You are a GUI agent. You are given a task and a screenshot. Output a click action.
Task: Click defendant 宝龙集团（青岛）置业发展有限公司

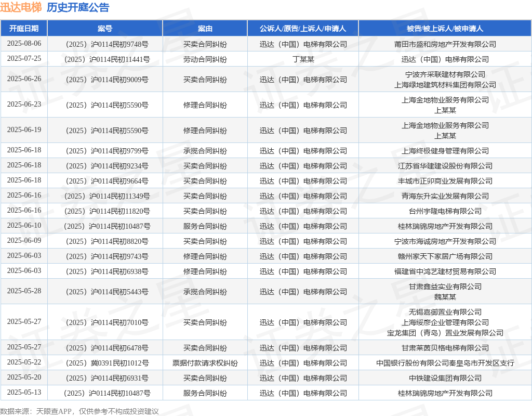click(x=445, y=333)
